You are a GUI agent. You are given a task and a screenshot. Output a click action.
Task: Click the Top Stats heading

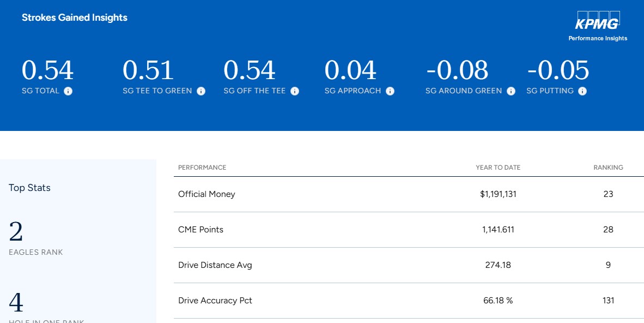(29, 188)
